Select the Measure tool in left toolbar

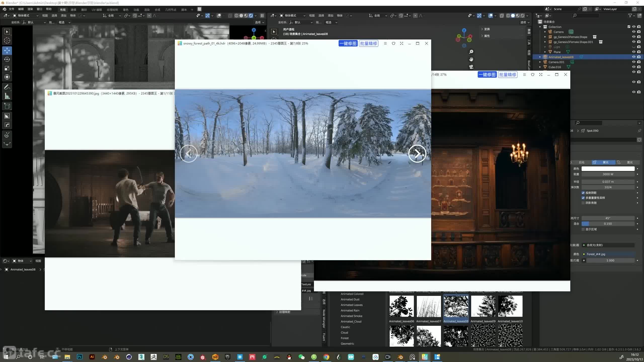coord(7,96)
